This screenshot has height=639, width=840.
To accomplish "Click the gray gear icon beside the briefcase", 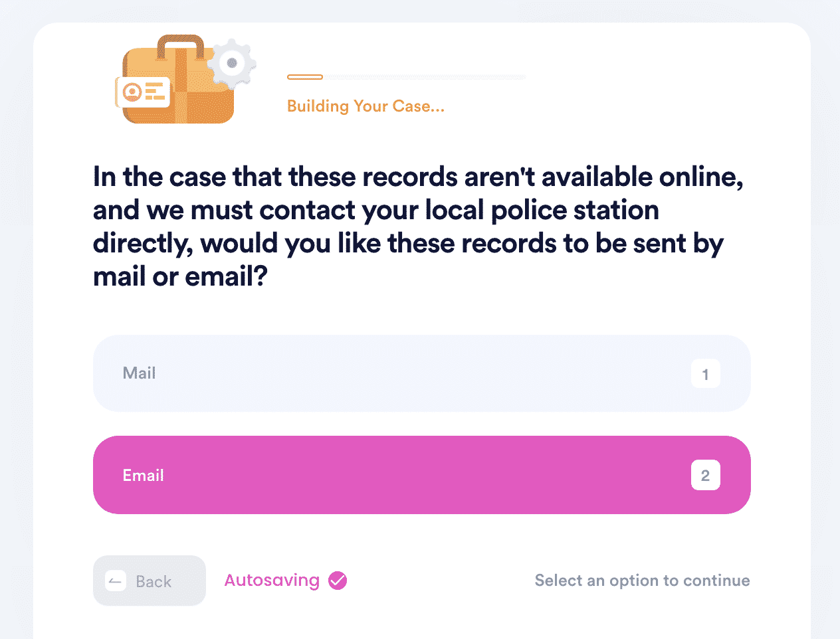I will (232, 64).
